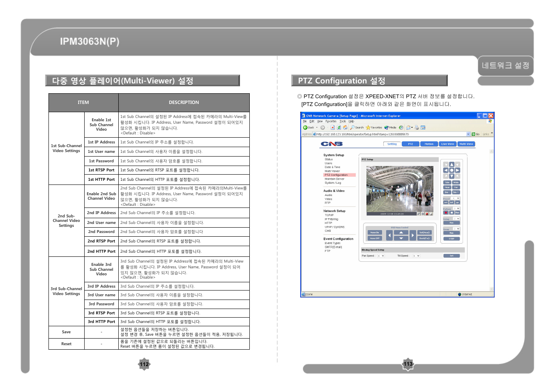
Task: Click the Menu On button
Action: (375, 233)
